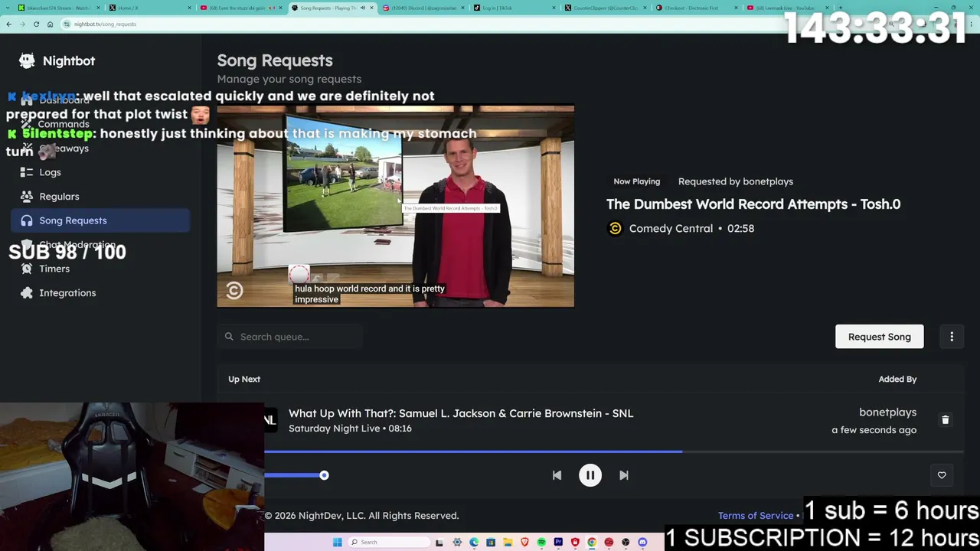Screen dimensions: 980x551
Task: Skip to the next song
Action: pos(624,475)
